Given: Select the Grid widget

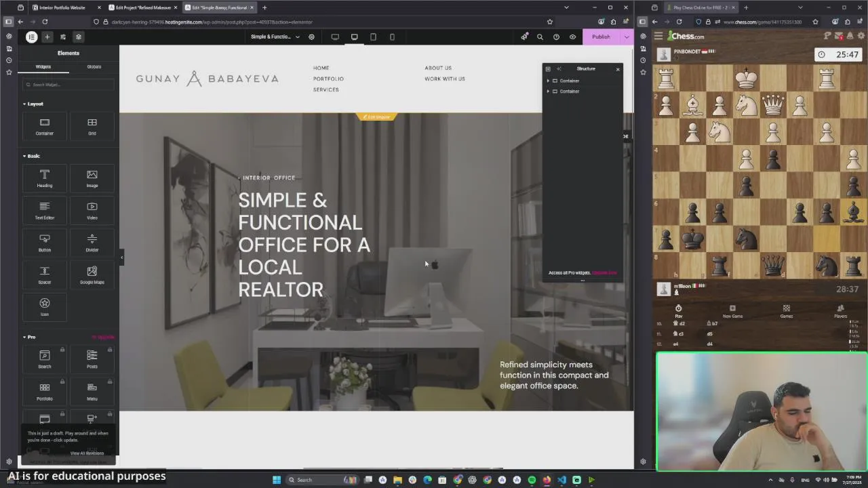Looking at the screenshot, I should click(92, 126).
